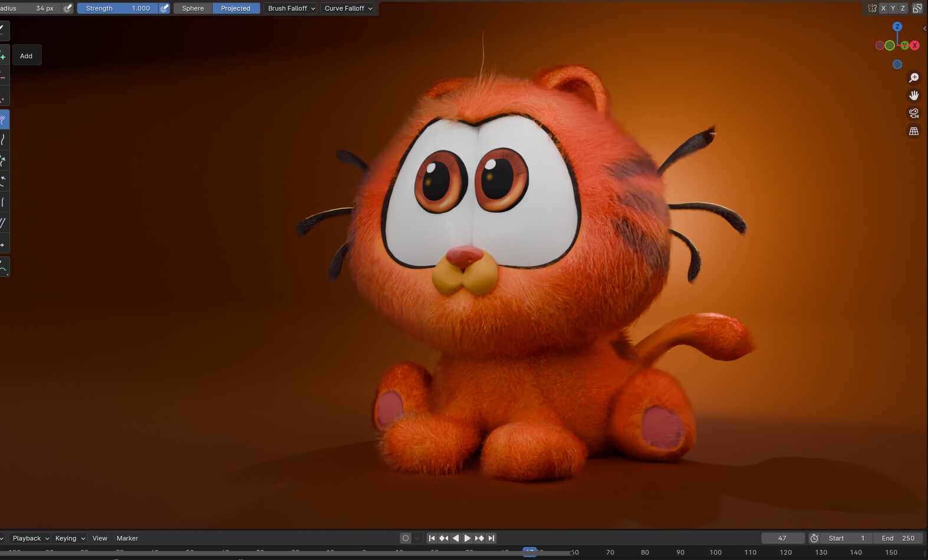Click the negative Z blue gizmo circle

coord(897,64)
